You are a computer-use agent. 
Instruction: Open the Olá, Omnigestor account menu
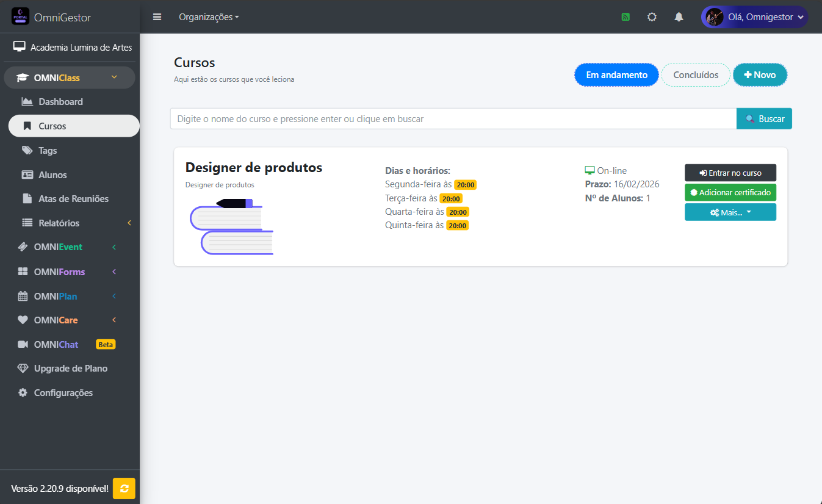tap(754, 16)
